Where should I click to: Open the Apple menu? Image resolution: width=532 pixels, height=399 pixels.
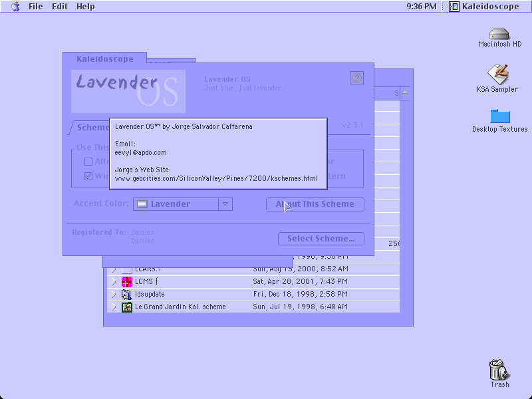click(x=15, y=7)
